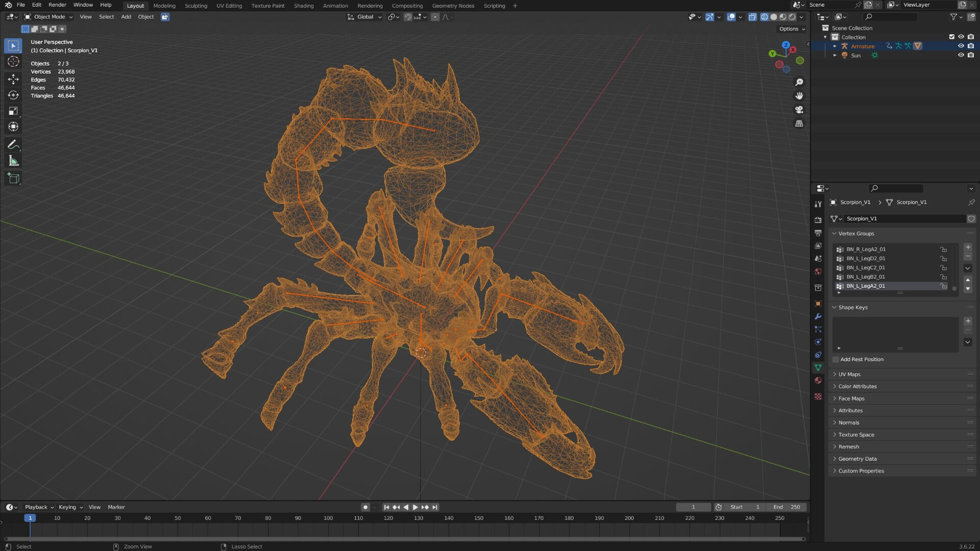This screenshot has height=551, width=980.
Task: Open the Global orientation dropdown
Action: 364,17
